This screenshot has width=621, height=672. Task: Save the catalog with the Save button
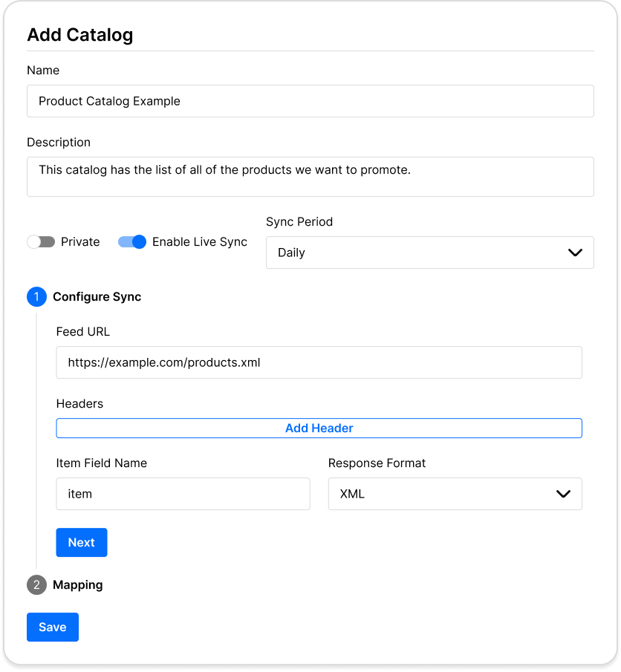pyautogui.click(x=53, y=627)
